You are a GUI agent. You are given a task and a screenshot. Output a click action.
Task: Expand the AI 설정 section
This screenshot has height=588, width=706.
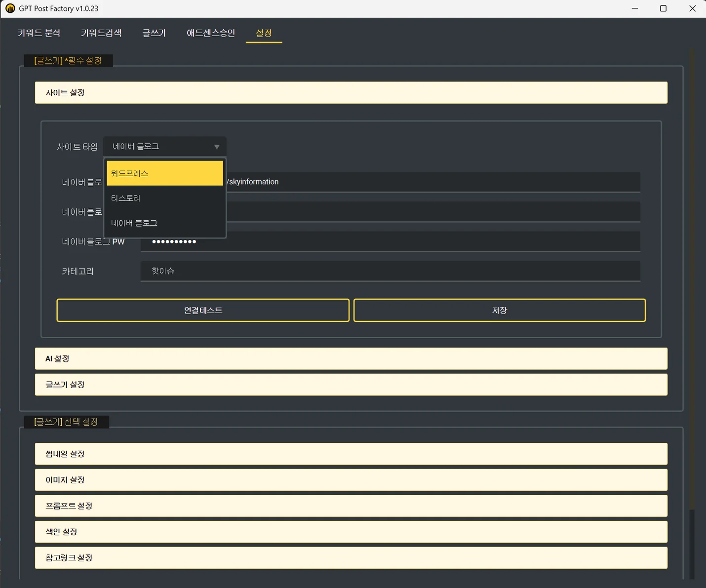pyautogui.click(x=351, y=358)
